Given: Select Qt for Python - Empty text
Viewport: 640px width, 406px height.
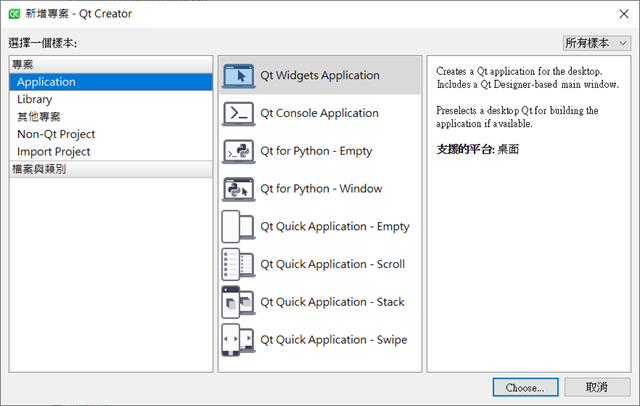Looking at the screenshot, I should pyautogui.click(x=316, y=151).
